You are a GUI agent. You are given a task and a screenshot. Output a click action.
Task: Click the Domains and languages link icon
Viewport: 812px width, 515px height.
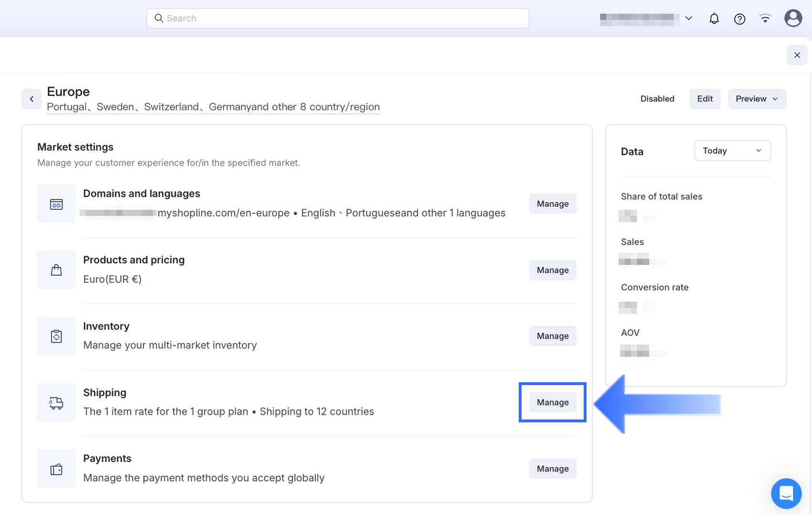[x=56, y=204]
